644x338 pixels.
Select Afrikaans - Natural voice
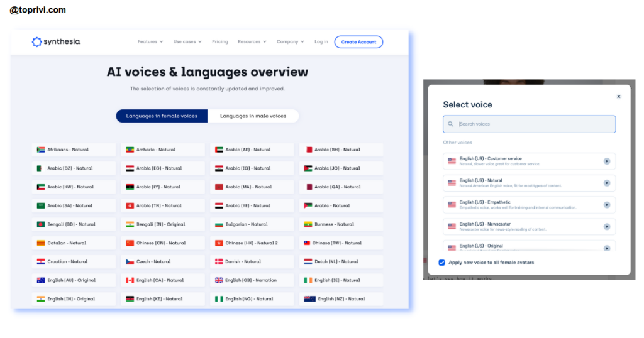pos(74,150)
